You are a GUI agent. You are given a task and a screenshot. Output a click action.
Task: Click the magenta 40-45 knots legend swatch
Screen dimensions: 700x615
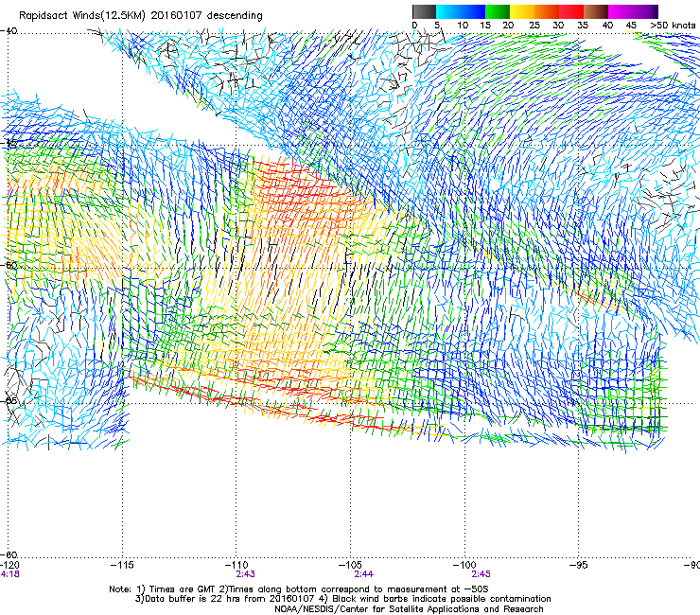tap(621, 11)
